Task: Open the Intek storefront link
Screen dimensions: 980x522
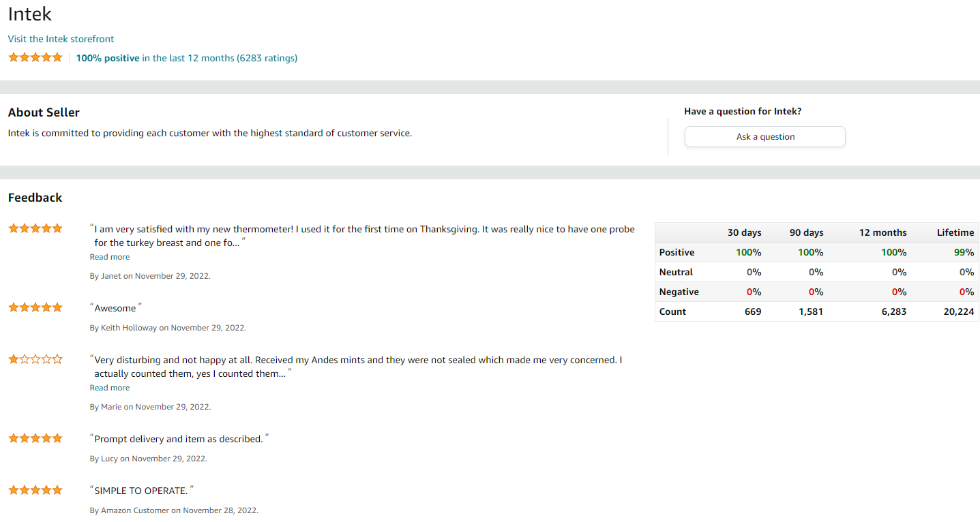Action: point(61,39)
